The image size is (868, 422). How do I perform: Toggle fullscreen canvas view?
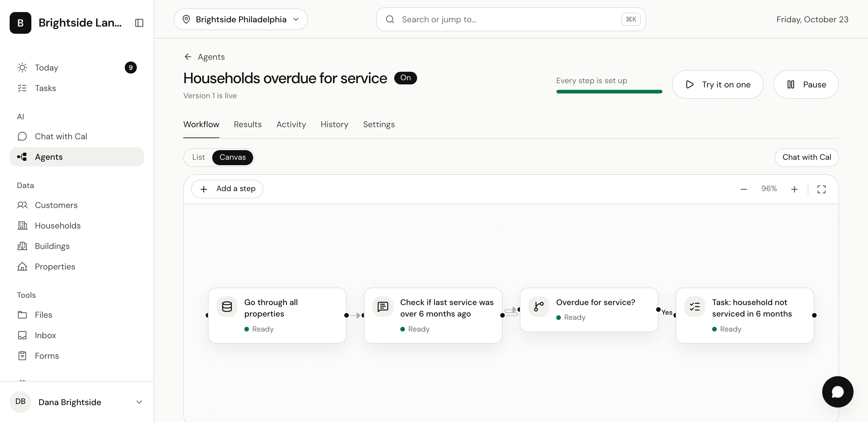coord(822,189)
